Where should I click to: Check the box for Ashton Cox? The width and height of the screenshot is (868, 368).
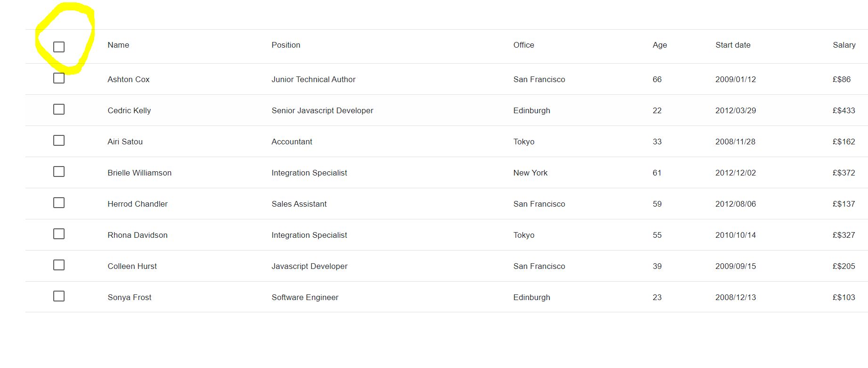[59, 78]
